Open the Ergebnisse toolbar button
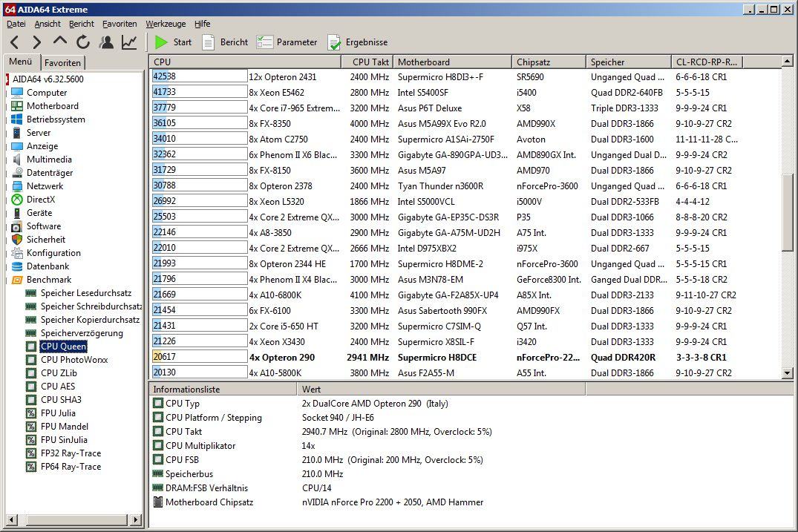The image size is (798, 532). coord(358,42)
